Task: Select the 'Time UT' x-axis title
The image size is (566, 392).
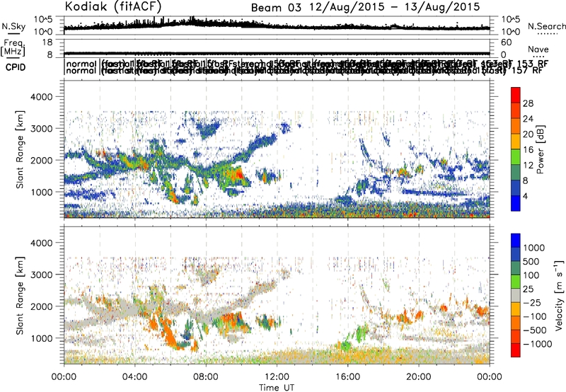Action: tap(277, 388)
